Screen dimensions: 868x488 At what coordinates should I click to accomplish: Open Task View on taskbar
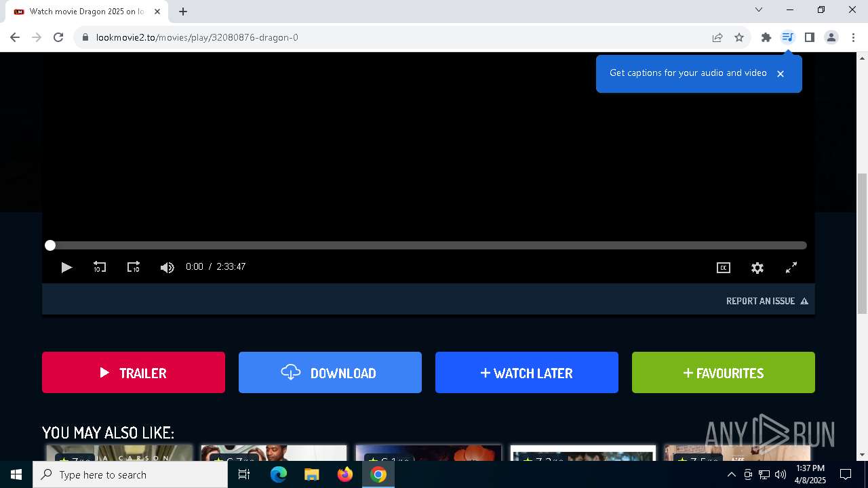tap(244, 474)
